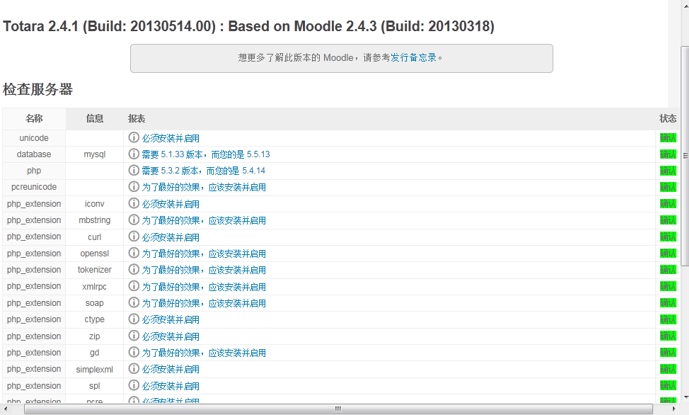This screenshot has width=689, height=415.
Task: Click the 检查服务器 heading
Action: 38,89
